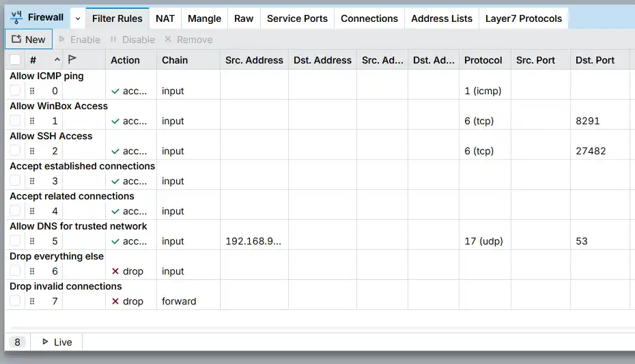Check the box for rule 2
This screenshot has height=364, width=635.
pyautogui.click(x=15, y=150)
